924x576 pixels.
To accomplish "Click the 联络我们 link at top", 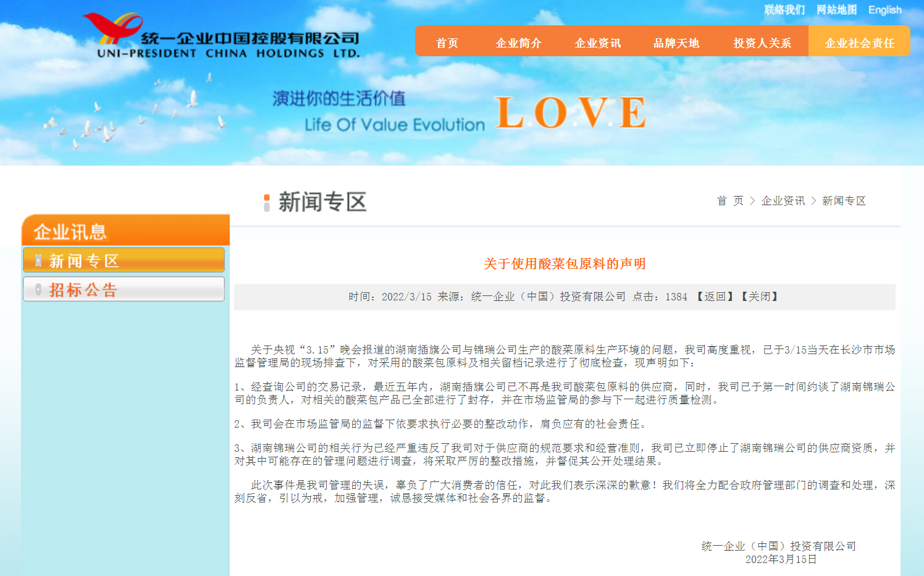I will [784, 10].
